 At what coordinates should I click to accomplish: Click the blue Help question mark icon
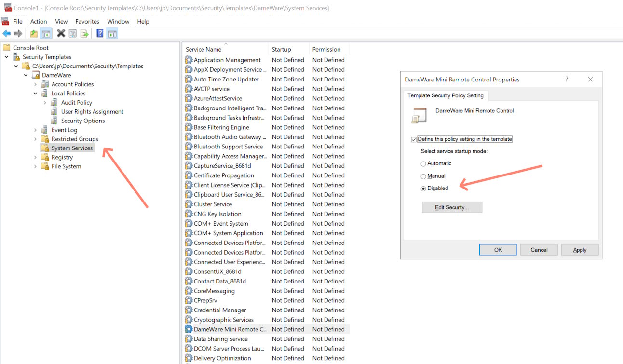(100, 34)
